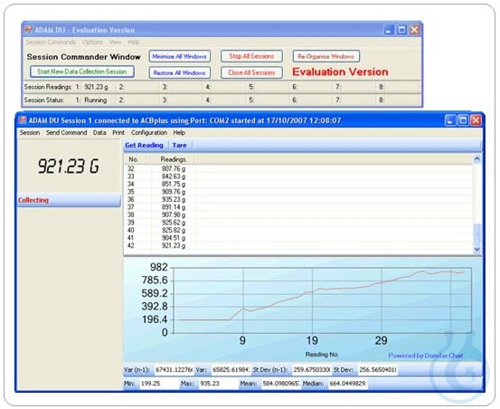Maximize the Session 1 window

click(463, 120)
